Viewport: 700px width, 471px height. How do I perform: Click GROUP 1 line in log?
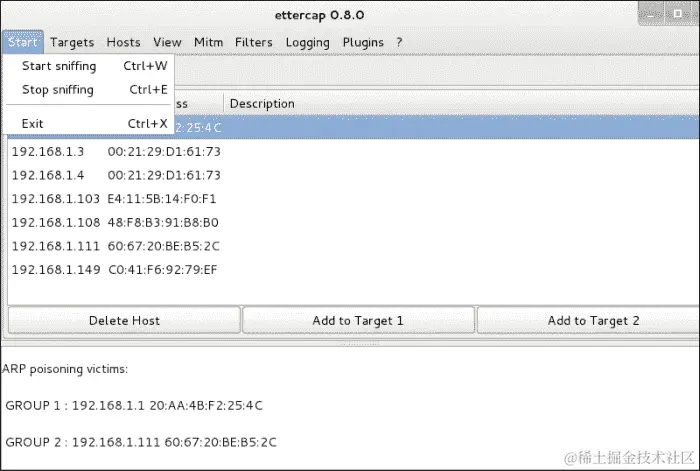pyautogui.click(x=134, y=406)
